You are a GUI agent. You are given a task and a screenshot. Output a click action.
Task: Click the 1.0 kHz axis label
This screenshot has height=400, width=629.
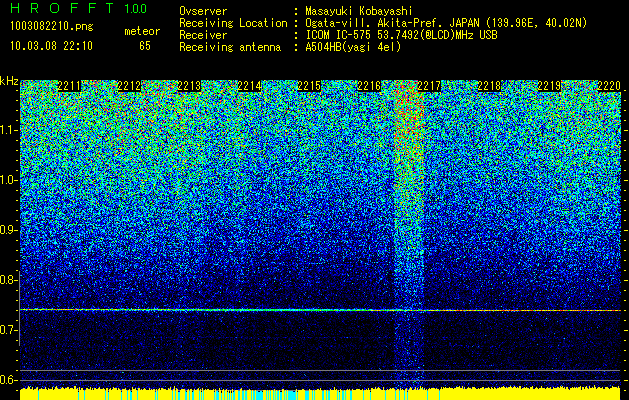tap(8, 180)
